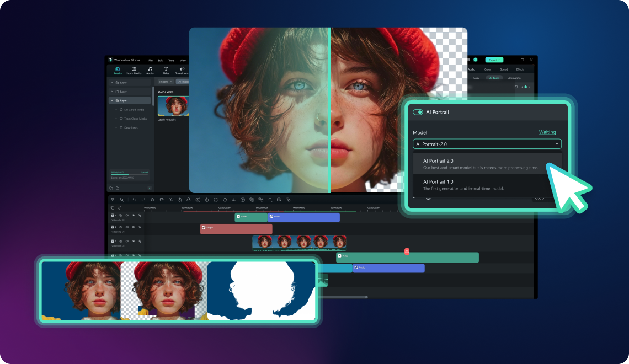Open the round avatar icon beside Export

(x=476, y=60)
